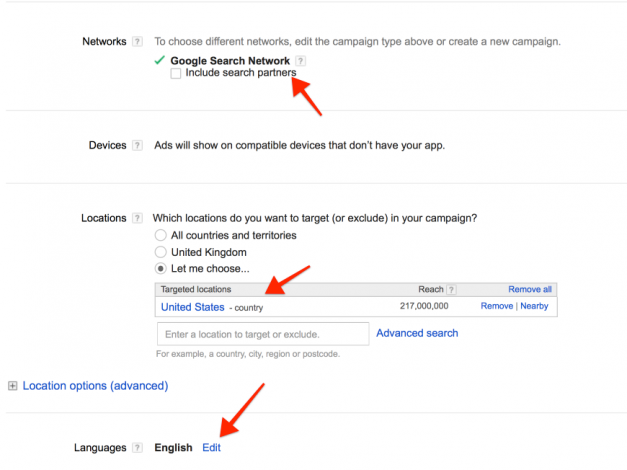Click the help icon next to Devices
Image resolution: width=627 pixels, height=470 pixels.
pyautogui.click(x=137, y=145)
